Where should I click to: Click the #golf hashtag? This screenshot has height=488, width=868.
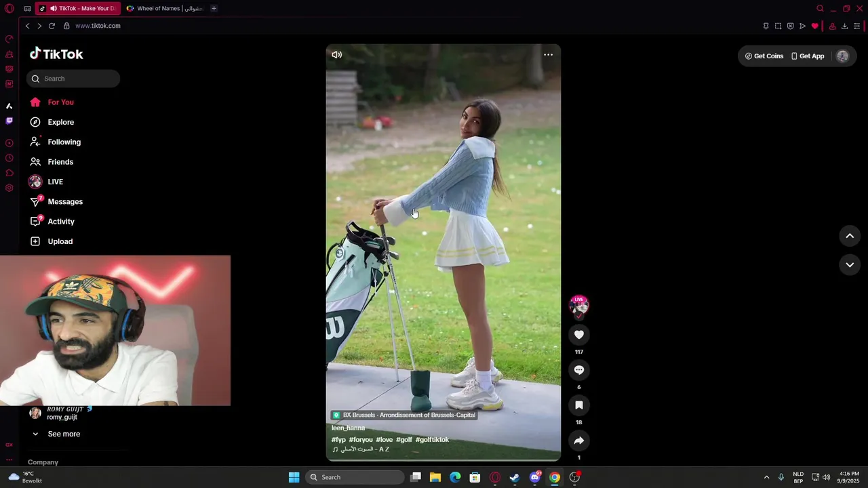click(x=404, y=440)
